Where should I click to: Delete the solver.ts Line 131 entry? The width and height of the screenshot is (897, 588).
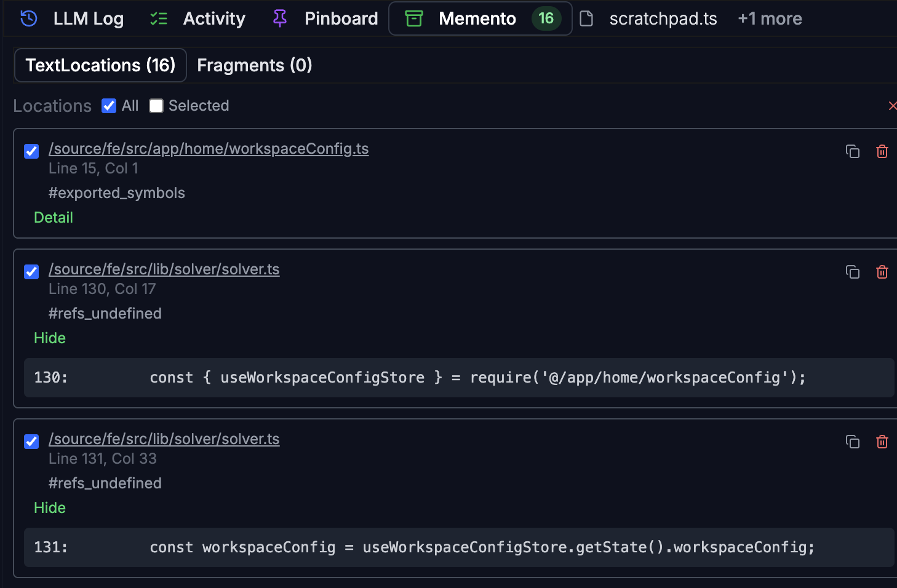coord(882,442)
